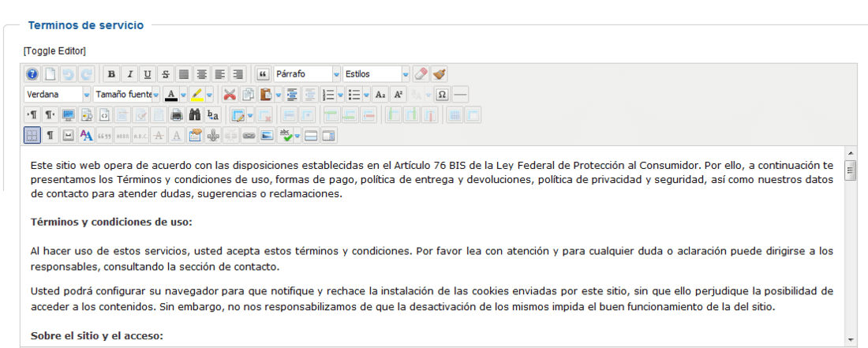Click the find and replace icon
Image resolution: width=868 pixels, height=348 pixels.
(212, 115)
